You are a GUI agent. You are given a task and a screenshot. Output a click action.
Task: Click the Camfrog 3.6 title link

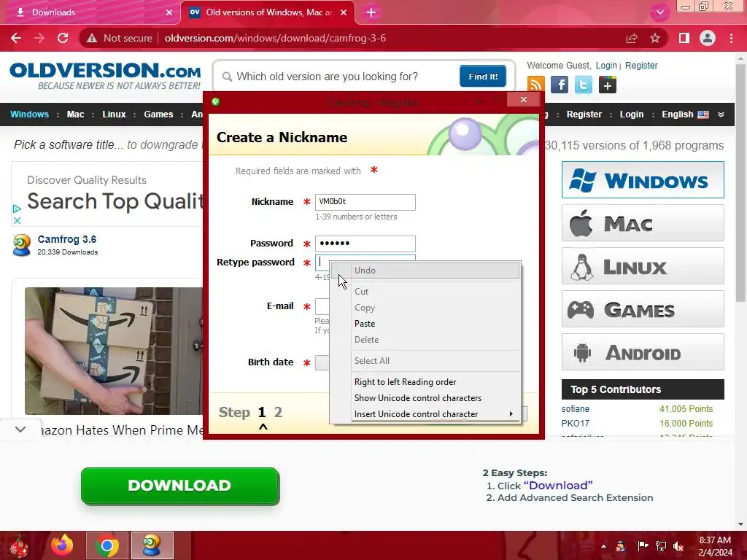66,239
